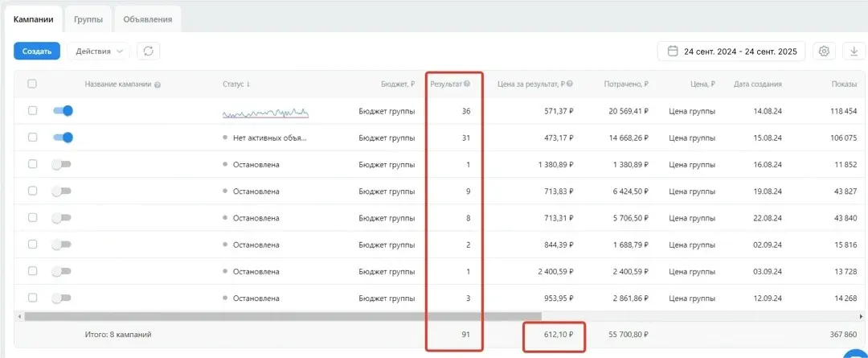Screen dimensions: 868x358
Task: Switch to the Кампании tab
Action: [33, 19]
